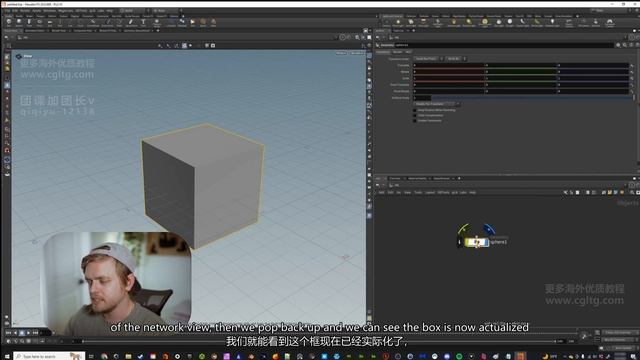Select the Area Light shelf tool
Viewport: 640px width, 360px height.
(x=424, y=23)
